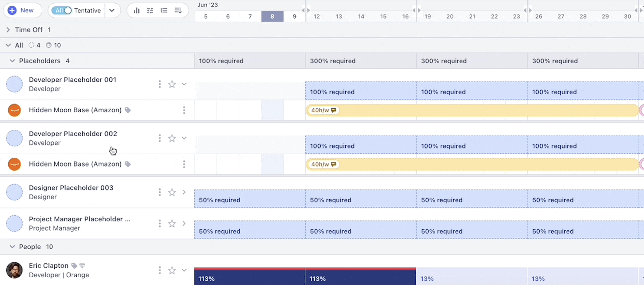Click the Eric Clapton name
The image size is (644, 285).
pyautogui.click(x=49, y=265)
